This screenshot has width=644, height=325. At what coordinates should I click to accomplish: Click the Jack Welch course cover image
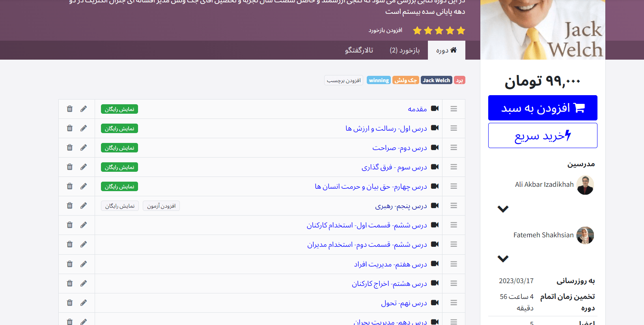click(543, 30)
